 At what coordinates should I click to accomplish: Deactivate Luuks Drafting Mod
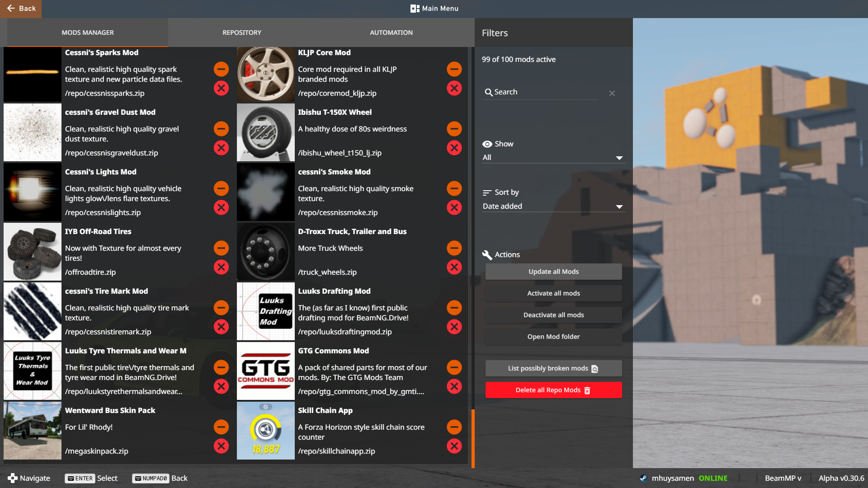click(454, 308)
